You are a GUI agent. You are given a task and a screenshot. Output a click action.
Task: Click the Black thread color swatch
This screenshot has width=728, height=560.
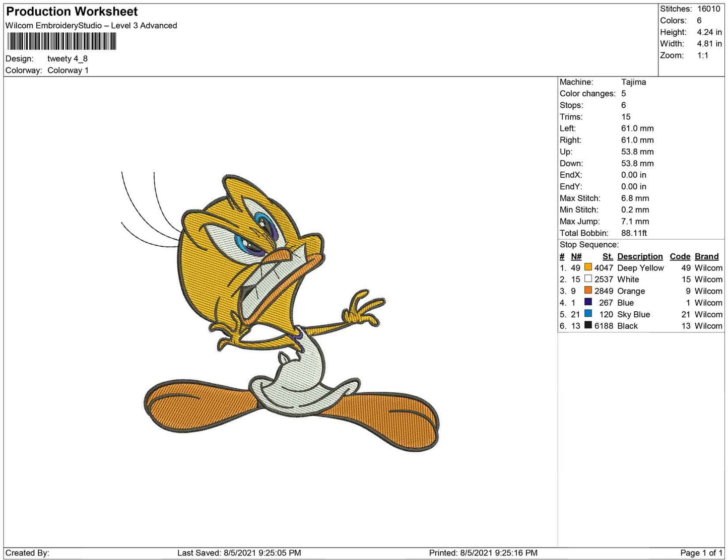coord(588,325)
